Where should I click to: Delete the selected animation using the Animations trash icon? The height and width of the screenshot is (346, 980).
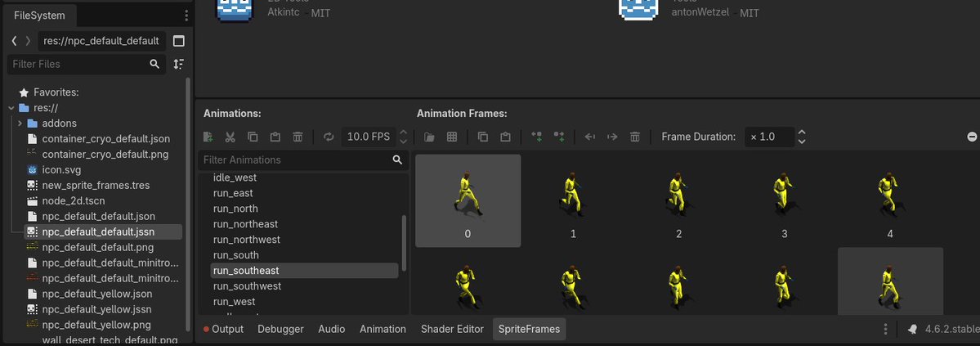(298, 137)
